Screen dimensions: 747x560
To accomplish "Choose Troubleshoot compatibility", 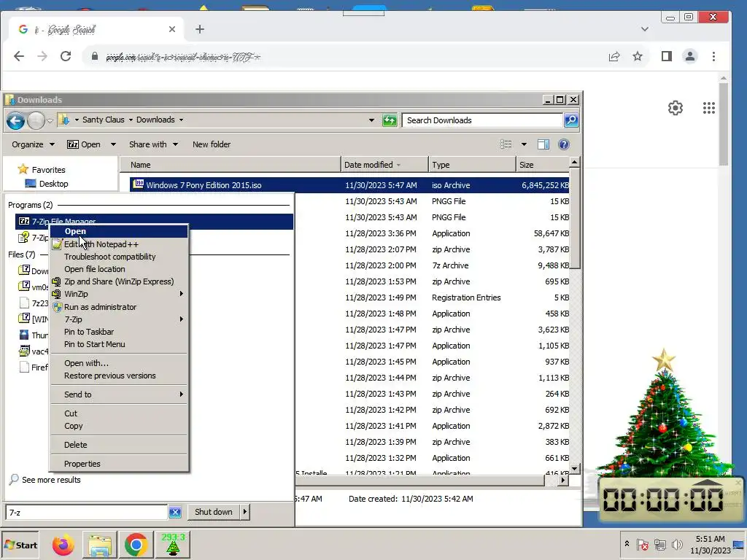I will click(119, 257).
